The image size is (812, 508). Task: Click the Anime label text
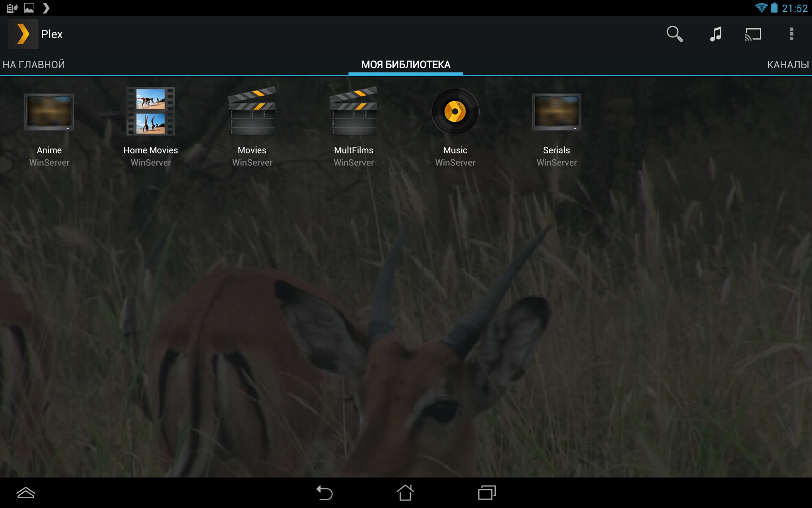pyautogui.click(x=49, y=150)
